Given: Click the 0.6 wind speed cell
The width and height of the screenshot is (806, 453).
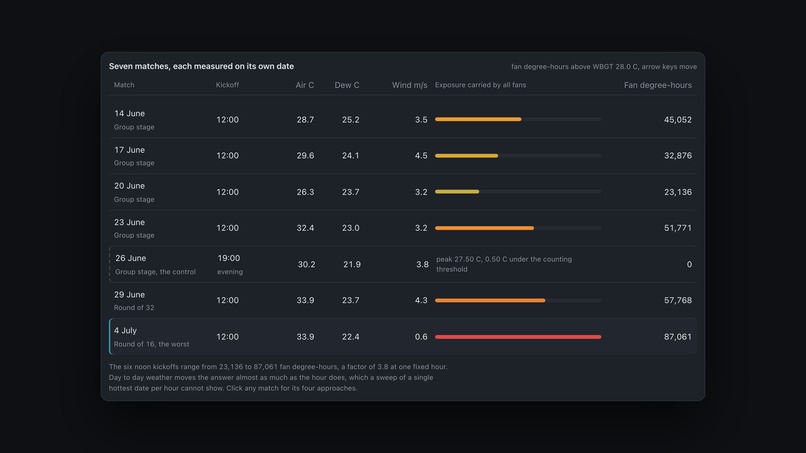Looking at the screenshot, I should click(421, 336).
